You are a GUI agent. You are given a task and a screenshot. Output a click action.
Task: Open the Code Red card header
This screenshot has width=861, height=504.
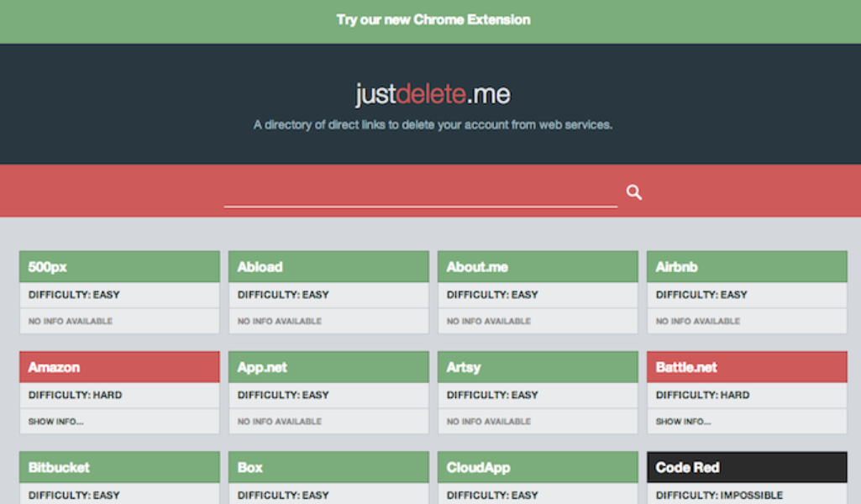pyautogui.click(x=747, y=467)
